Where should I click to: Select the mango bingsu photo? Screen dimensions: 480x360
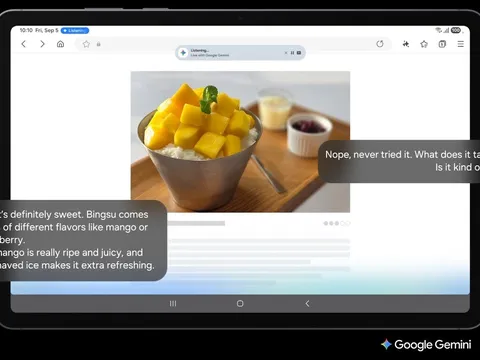coord(240,142)
